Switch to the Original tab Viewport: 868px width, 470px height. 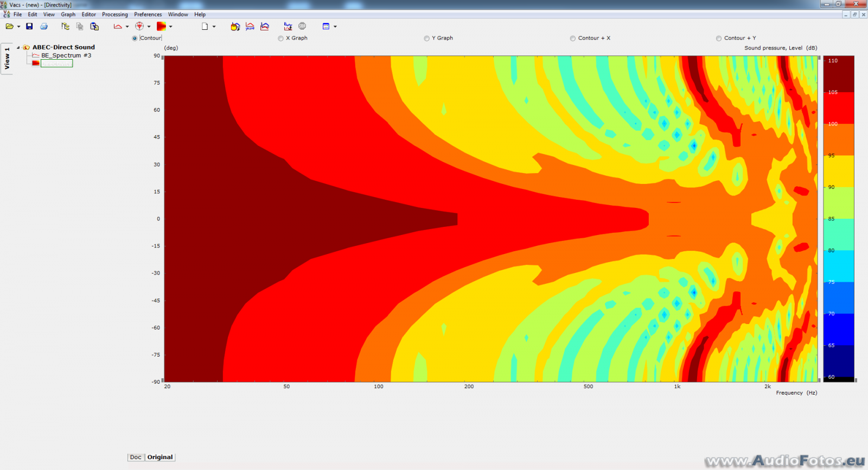point(160,457)
